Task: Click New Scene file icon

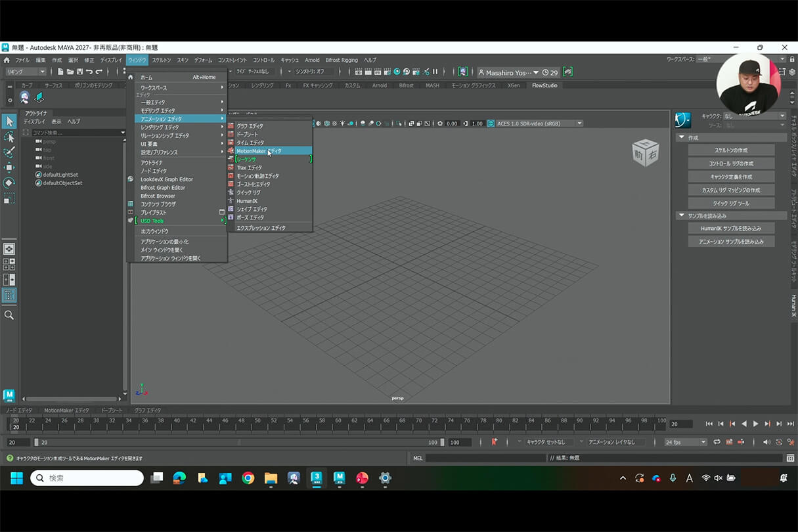Action: tap(60, 72)
